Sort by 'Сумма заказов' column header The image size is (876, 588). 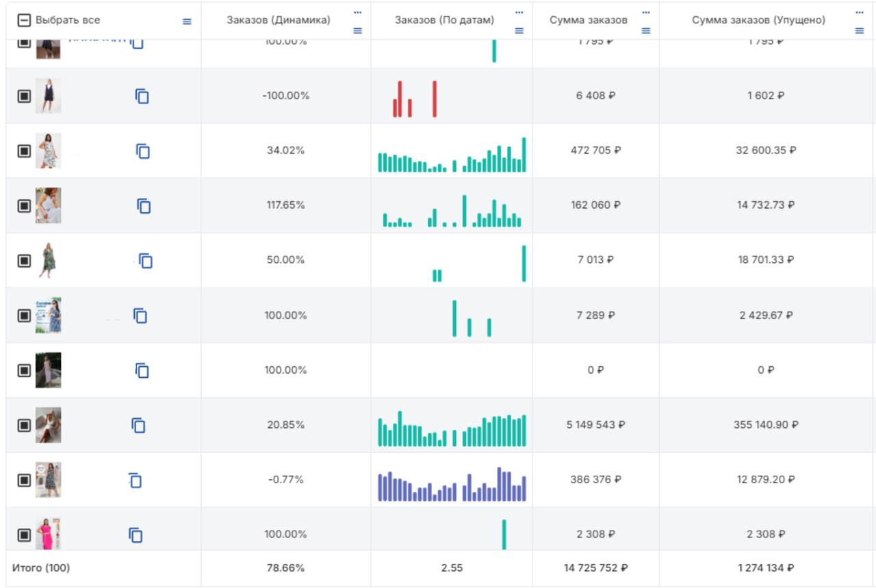(589, 21)
